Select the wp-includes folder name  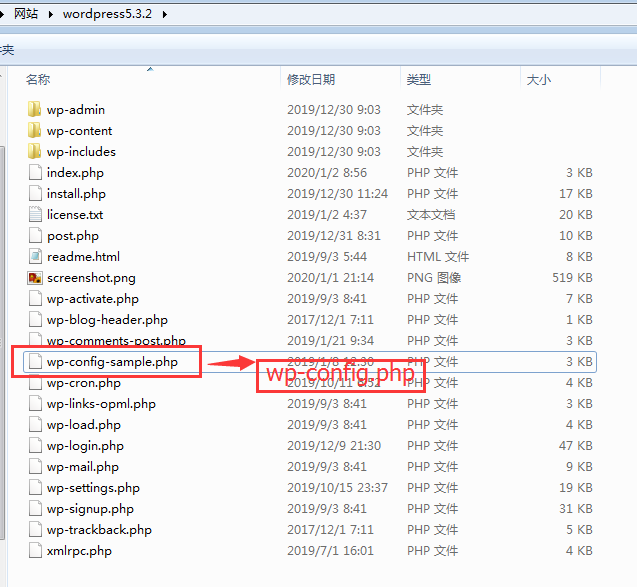(x=81, y=152)
